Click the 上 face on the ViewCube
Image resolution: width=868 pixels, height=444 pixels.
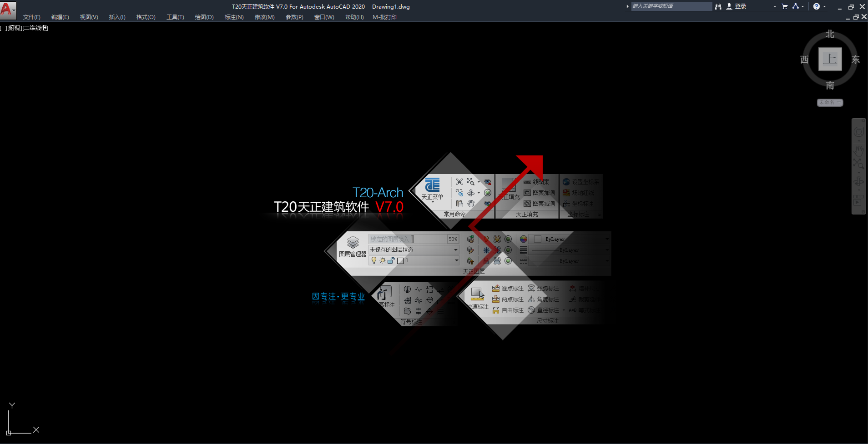tap(830, 59)
